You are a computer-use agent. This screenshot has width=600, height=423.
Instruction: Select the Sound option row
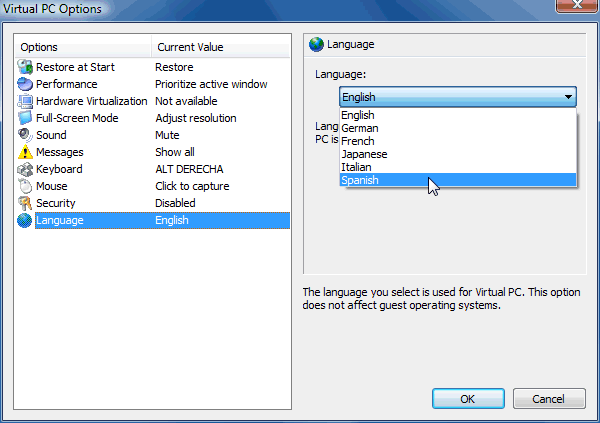pos(153,135)
